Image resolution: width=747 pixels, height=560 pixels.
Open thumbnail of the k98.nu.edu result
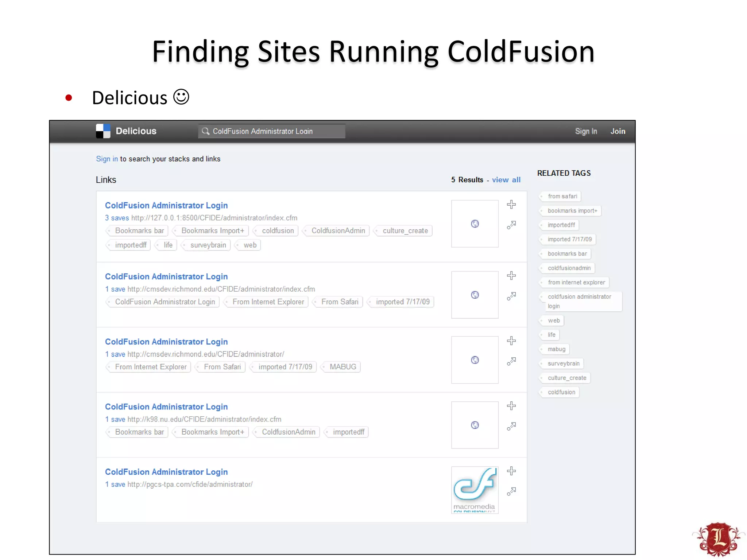point(475,425)
